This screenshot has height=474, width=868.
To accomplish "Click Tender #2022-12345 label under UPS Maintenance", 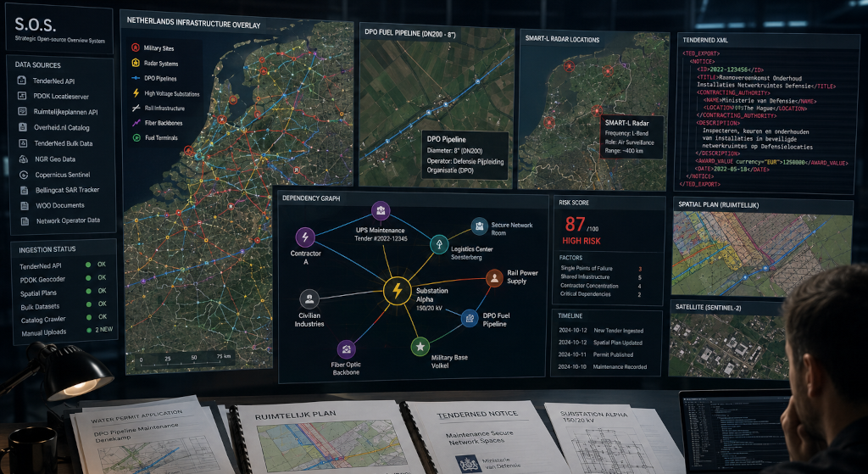I will (381, 238).
